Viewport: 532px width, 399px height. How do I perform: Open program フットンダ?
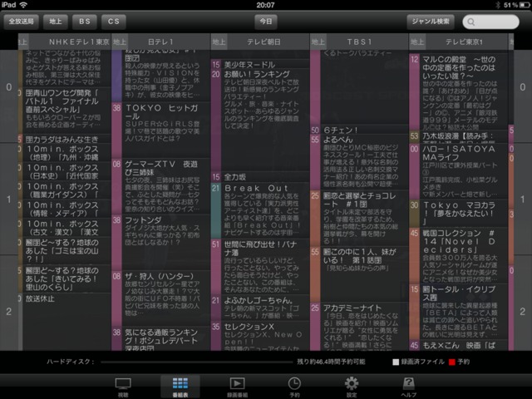coord(160,242)
